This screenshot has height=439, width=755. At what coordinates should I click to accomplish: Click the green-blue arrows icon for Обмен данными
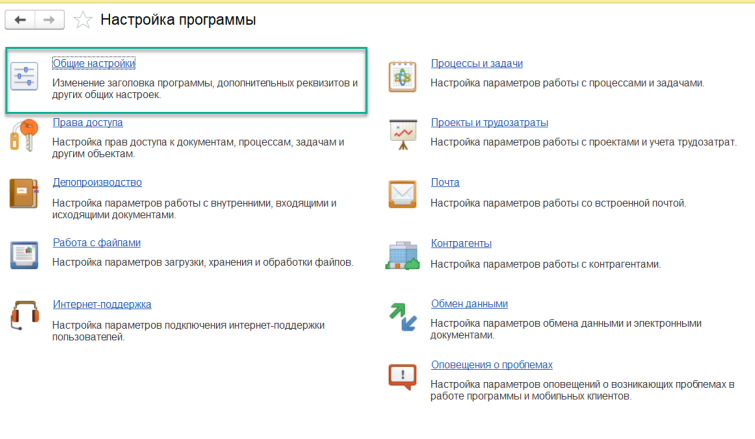tap(402, 316)
